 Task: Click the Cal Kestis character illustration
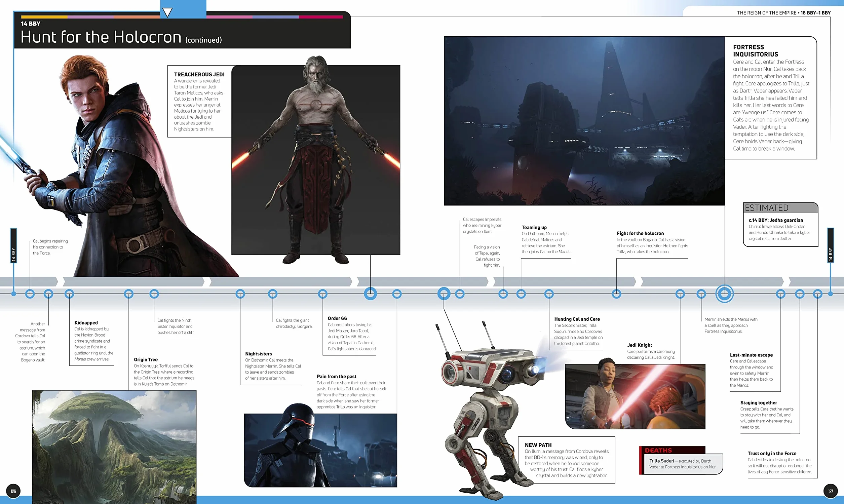click(119, 166)
